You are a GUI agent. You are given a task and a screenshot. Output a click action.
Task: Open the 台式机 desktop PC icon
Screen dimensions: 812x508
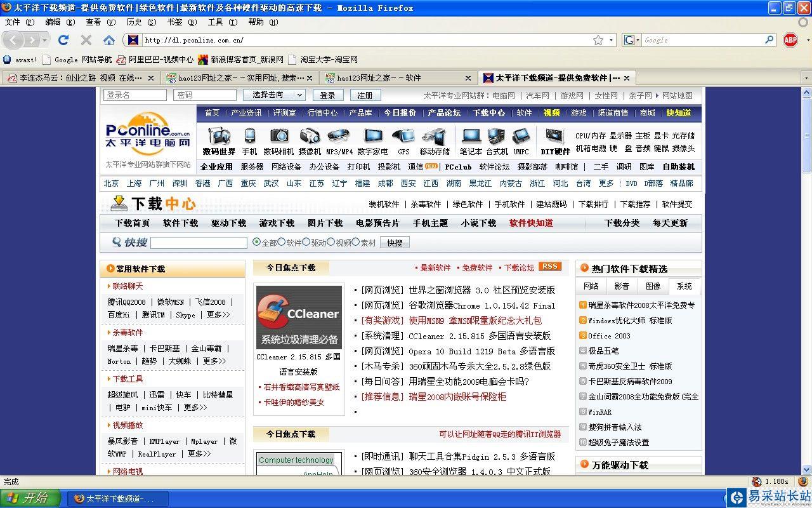tap(497, 136)
